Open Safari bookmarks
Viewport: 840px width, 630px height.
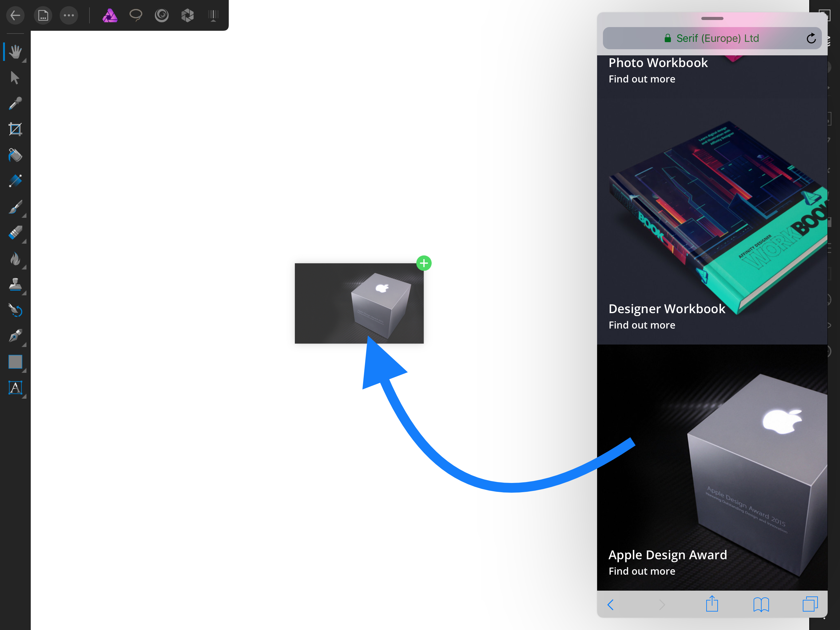coord(761,604)
